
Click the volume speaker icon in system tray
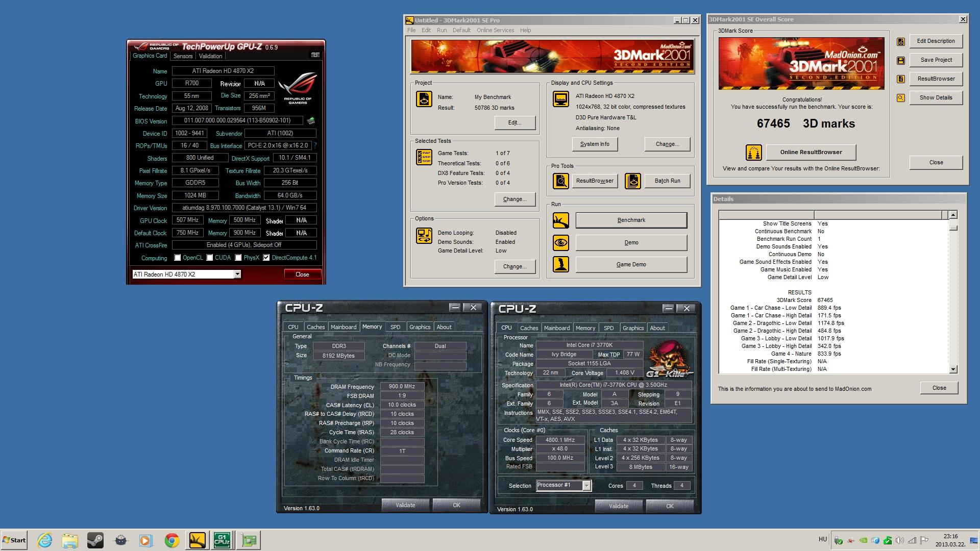coord(900,540)
